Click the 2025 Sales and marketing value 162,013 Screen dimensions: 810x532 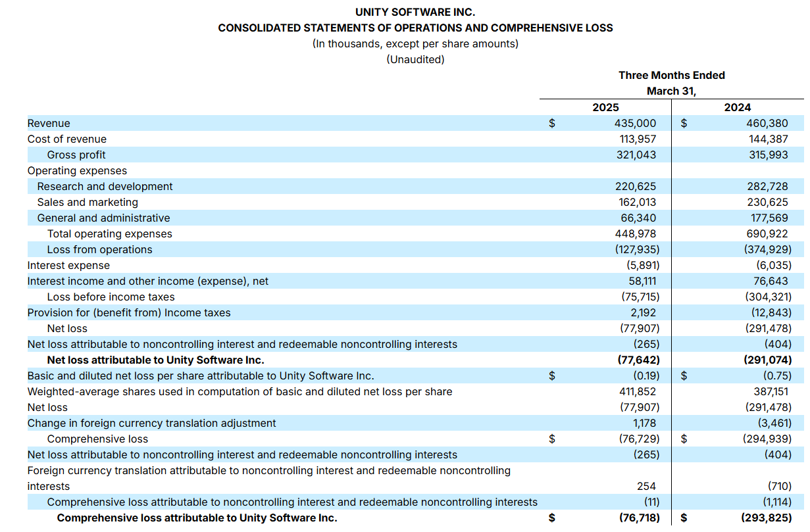click(635, 202)
